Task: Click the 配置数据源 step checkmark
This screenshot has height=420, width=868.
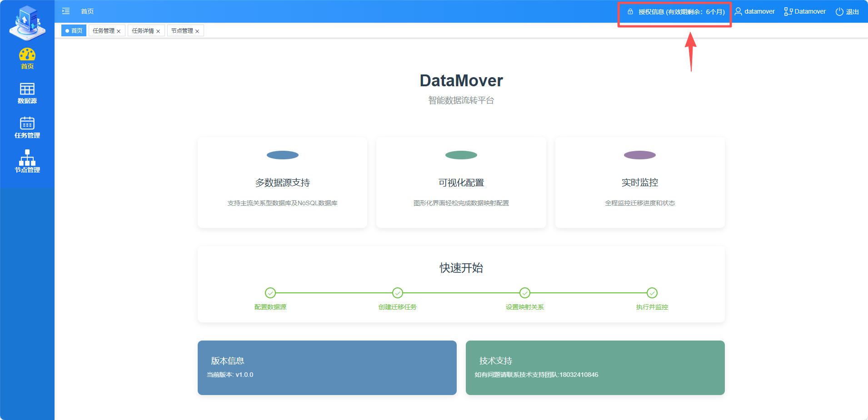Action: point(270,293)
